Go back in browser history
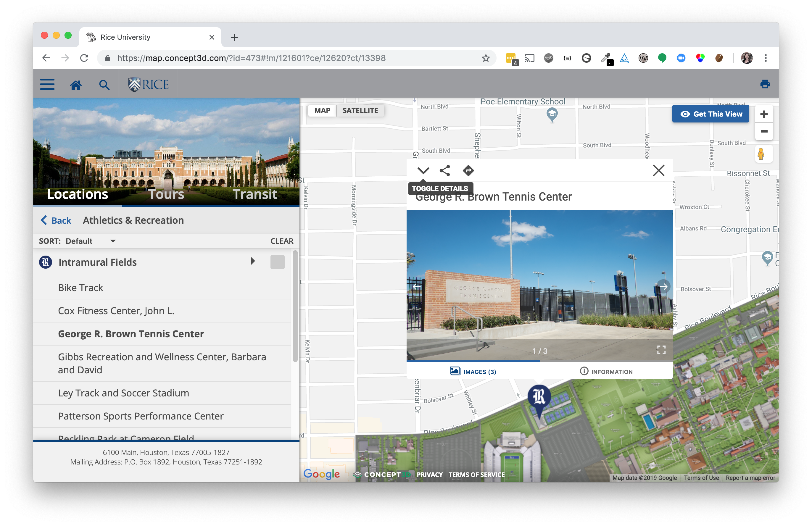Screen dimensions: 812x526 (46, 58)
